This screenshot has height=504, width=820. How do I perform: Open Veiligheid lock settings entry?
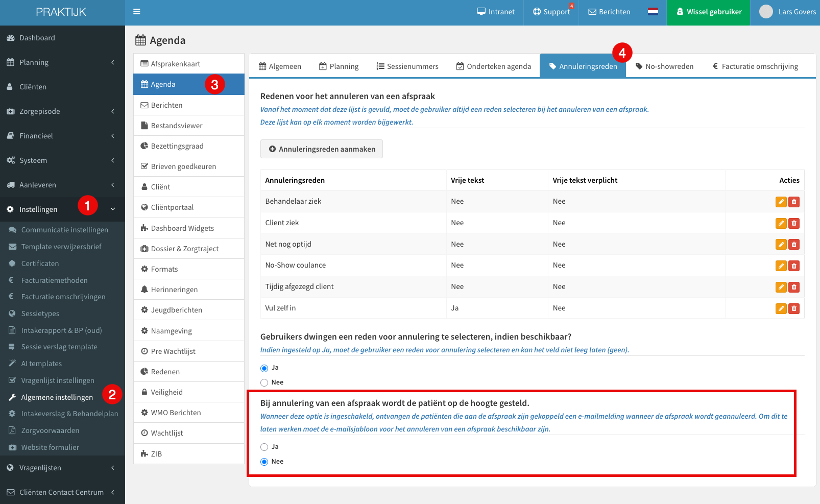point(189,392)
